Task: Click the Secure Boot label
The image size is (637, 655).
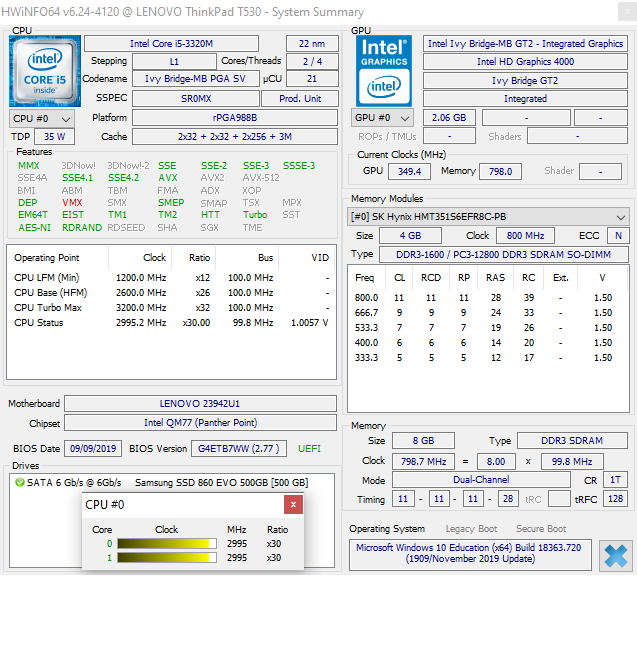Action: (541, 529)
